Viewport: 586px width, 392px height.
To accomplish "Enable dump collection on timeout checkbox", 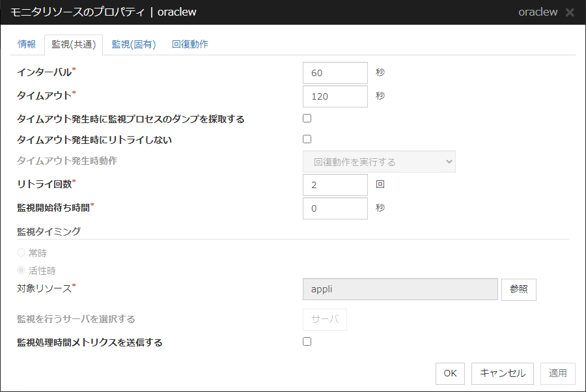I will (x=307, y=119).
